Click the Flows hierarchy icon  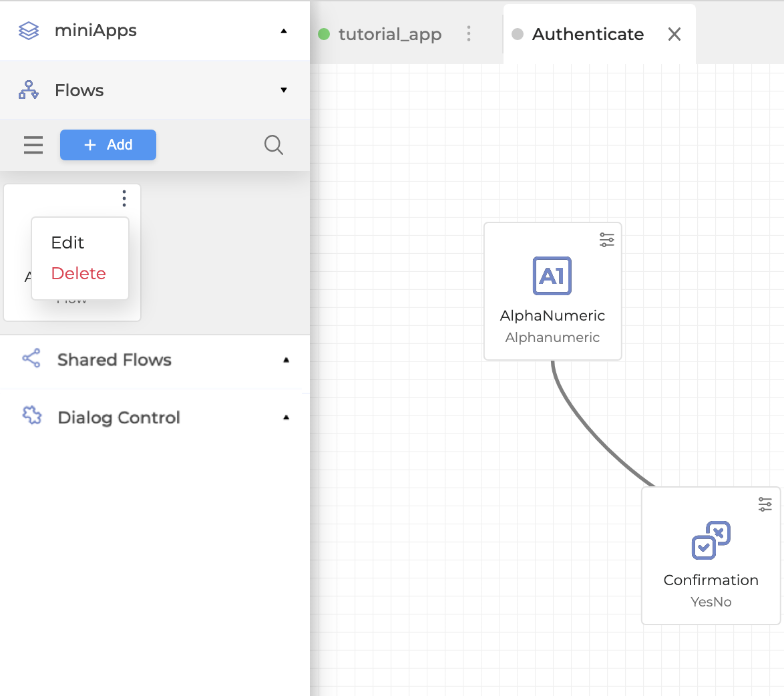pyautogui.click(x=29, y=90)
